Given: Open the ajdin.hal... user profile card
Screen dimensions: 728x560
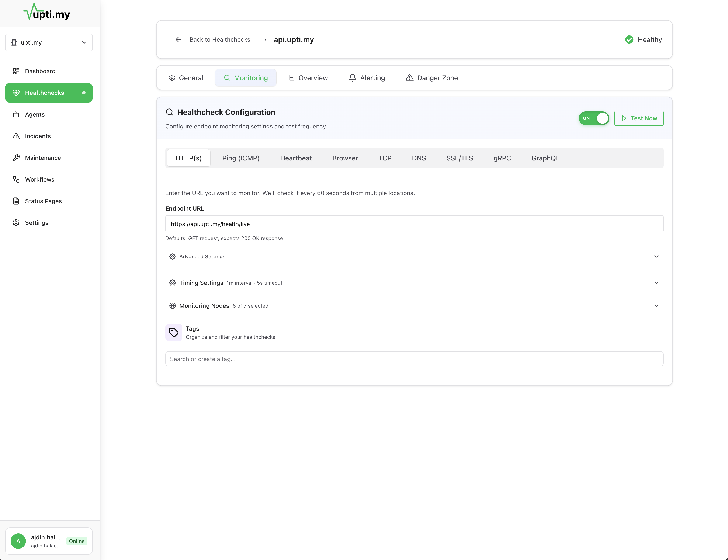Looking at the screenshot, I should [x=49, y=541].
